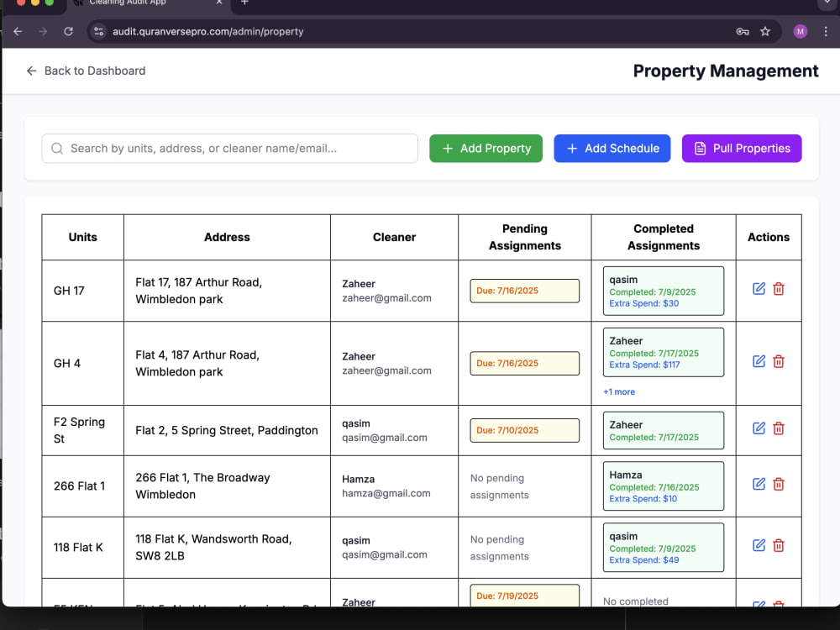This screenshot has height=630, width=840.
Task: Open the purple M profile avatar
Action: coord(801,32)
